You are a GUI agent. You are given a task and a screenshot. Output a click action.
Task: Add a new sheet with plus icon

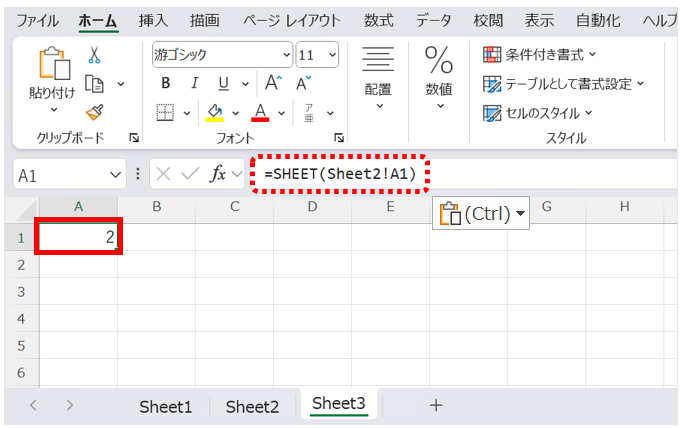[x=436, y=405]
